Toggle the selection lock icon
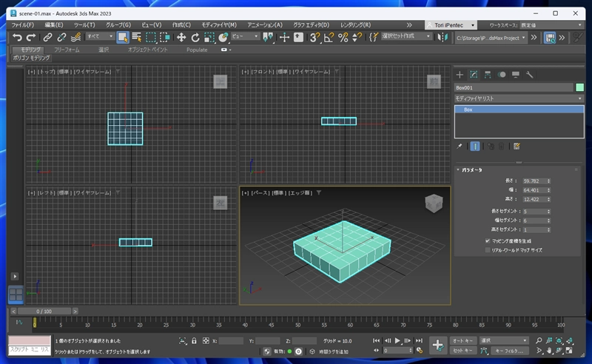Viewport: 592px width, 364px height. click(194, 340)
